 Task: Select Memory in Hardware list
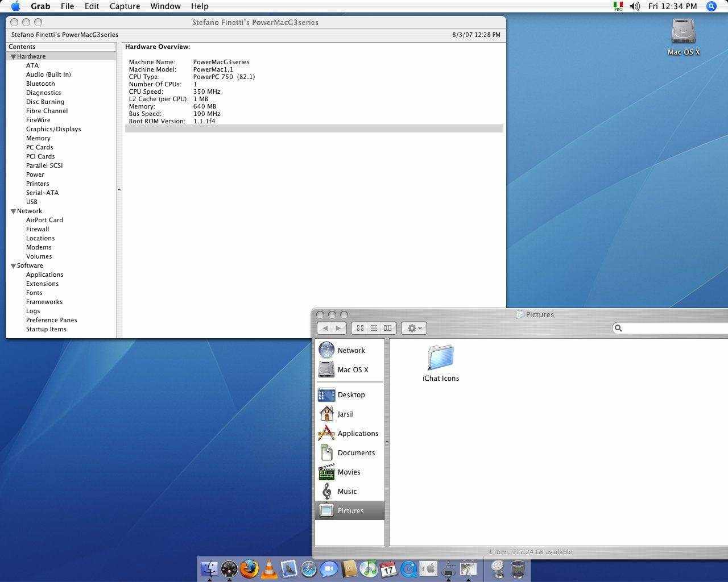click(x=38, y=138)
